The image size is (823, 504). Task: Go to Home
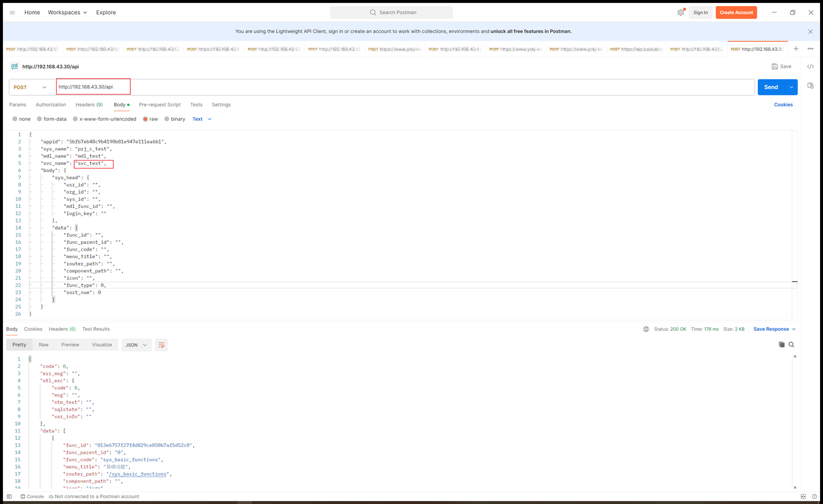(x=32, y=13)
